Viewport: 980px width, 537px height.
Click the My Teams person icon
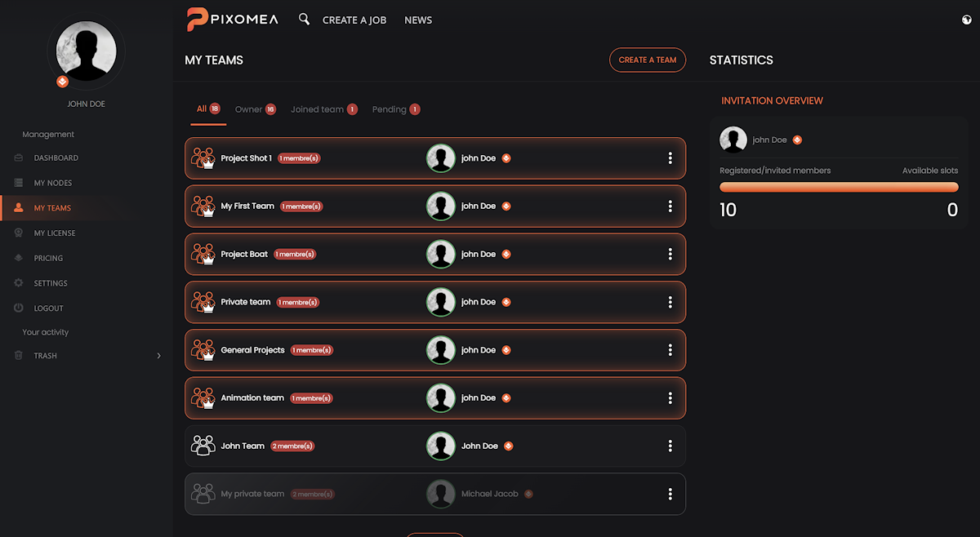tap(19, 208)
